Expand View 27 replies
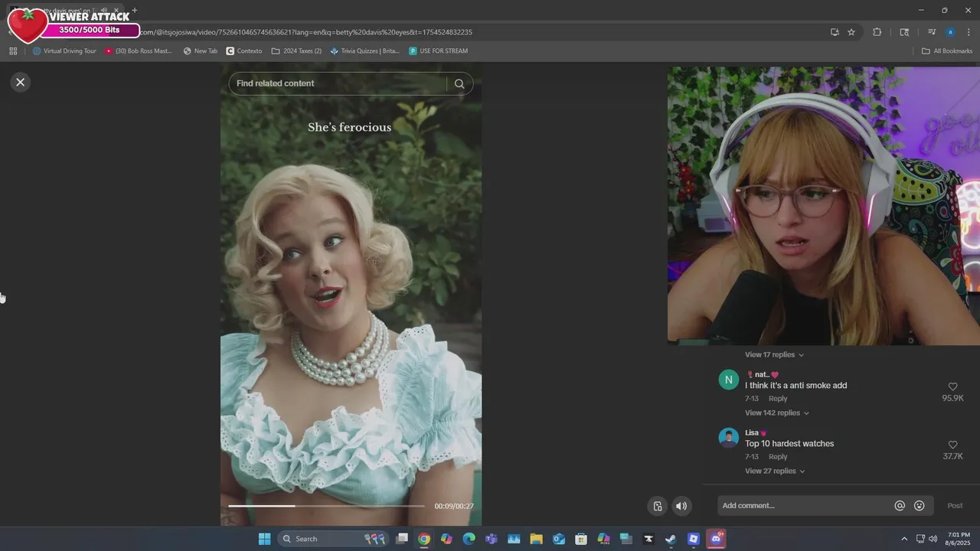The image size is (980, 551). tap(774, 471)
